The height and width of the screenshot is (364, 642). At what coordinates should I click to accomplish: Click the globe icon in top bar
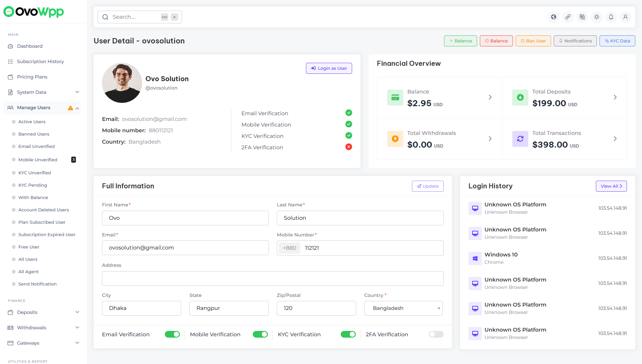[553, 17]
